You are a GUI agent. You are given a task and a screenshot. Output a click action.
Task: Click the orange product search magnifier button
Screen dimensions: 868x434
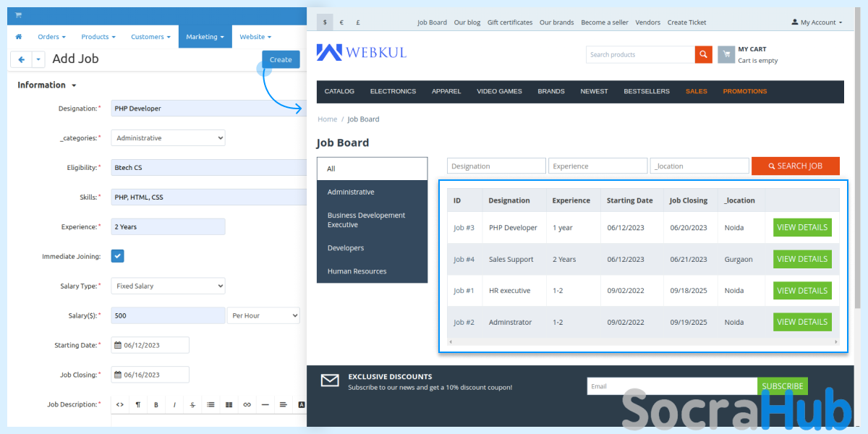coord(703,54)
